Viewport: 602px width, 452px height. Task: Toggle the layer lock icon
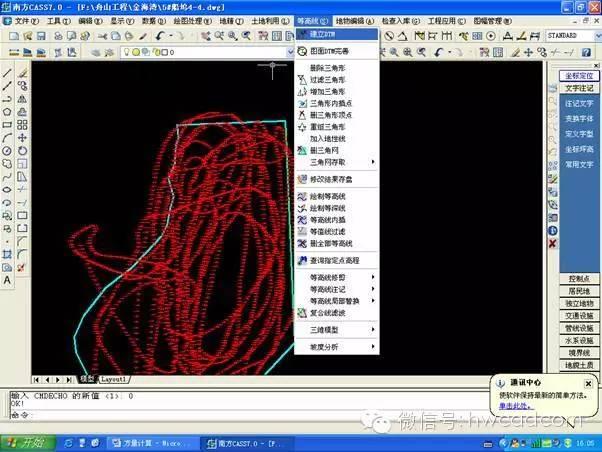156,52
